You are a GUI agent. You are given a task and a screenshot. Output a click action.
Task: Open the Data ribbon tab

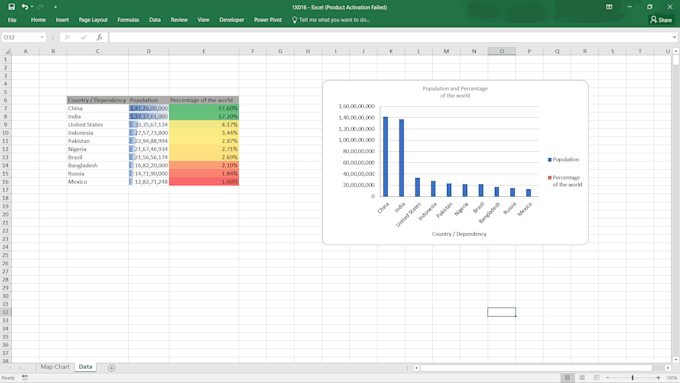pos(155,20)
